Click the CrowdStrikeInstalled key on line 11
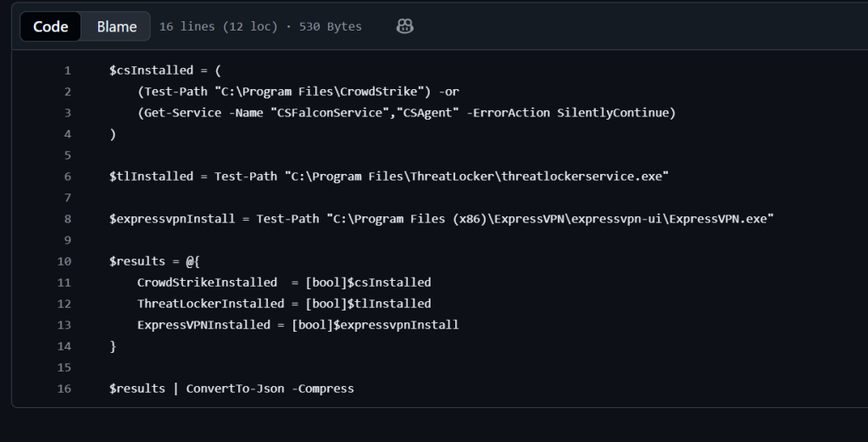 click(207, 283)
